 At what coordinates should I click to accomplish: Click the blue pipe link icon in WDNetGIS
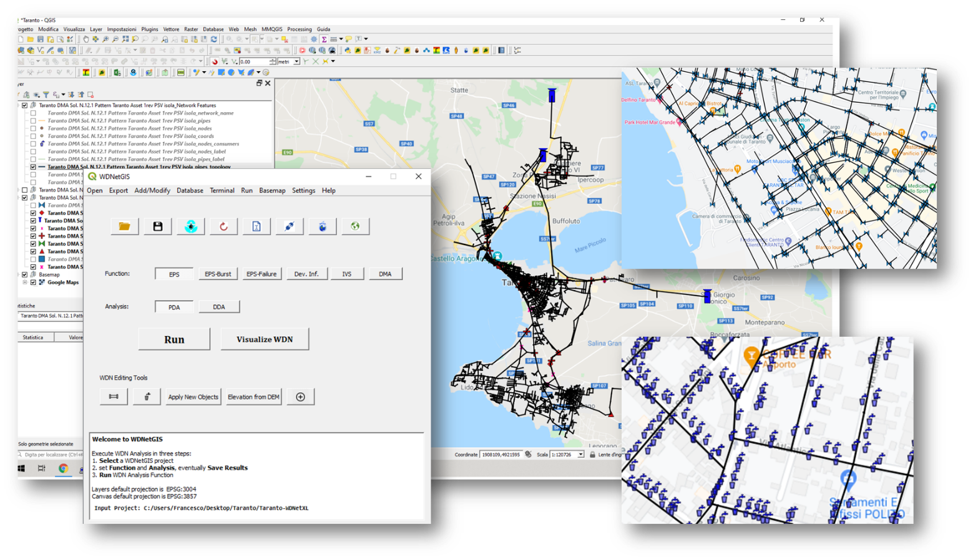coord(289,226)
